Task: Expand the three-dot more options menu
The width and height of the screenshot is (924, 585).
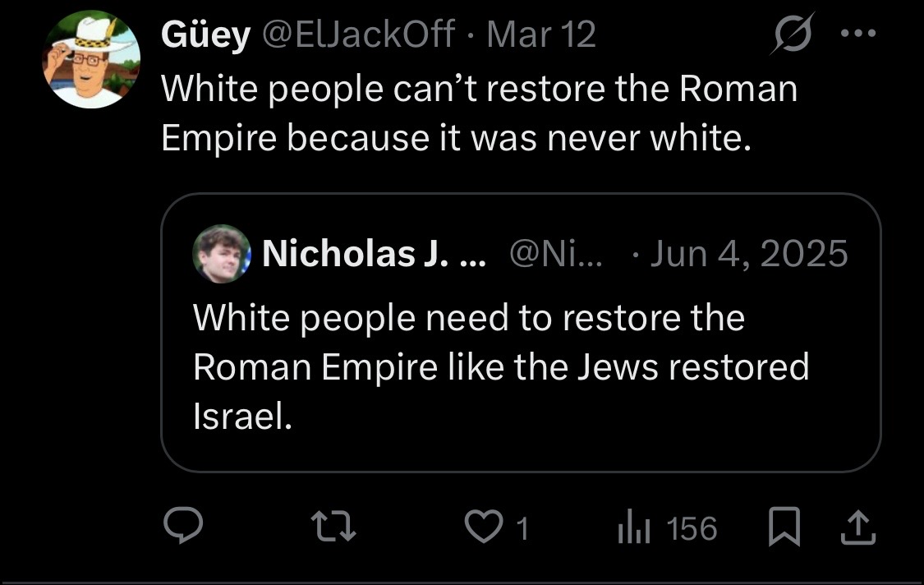Action: pos(860,35)
